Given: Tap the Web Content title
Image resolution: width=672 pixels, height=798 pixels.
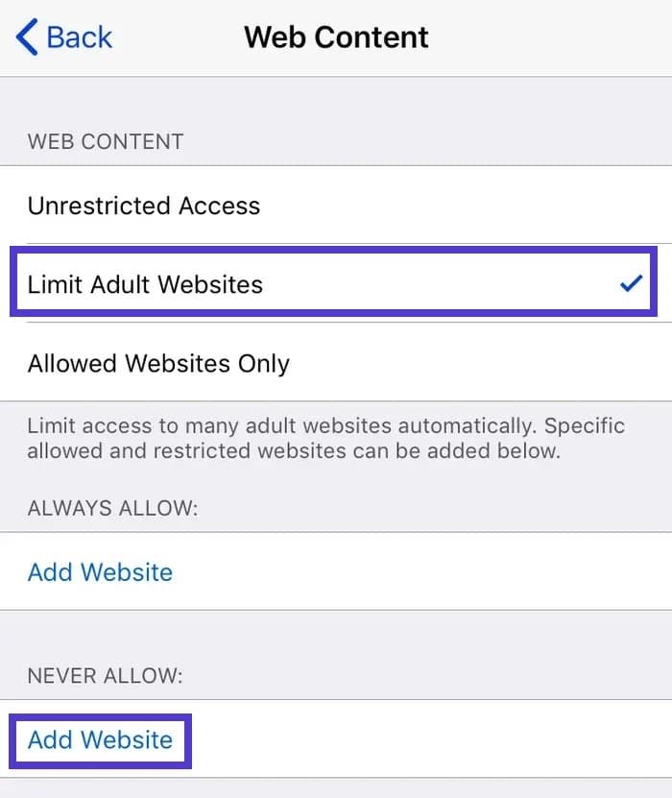Looking at the screenshot, I should tap(336, 36).
